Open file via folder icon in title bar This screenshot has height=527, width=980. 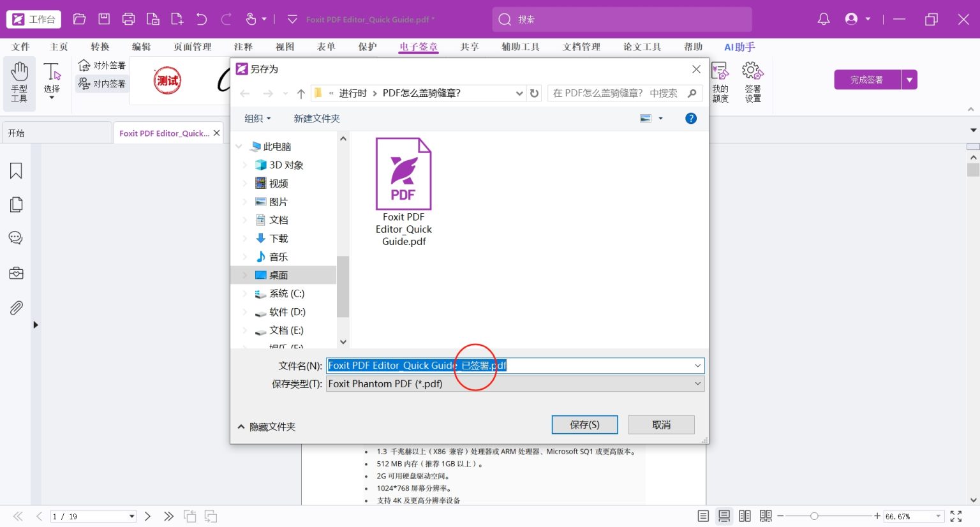79,19
